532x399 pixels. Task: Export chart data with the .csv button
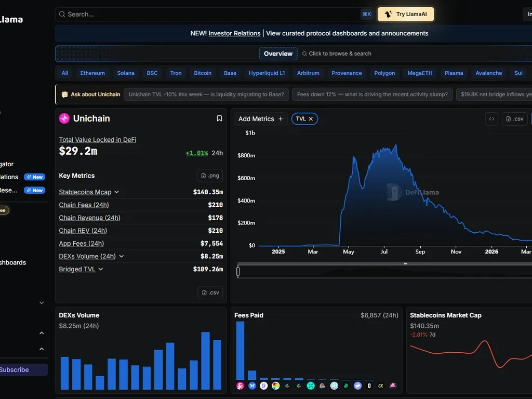click(514, 119)
